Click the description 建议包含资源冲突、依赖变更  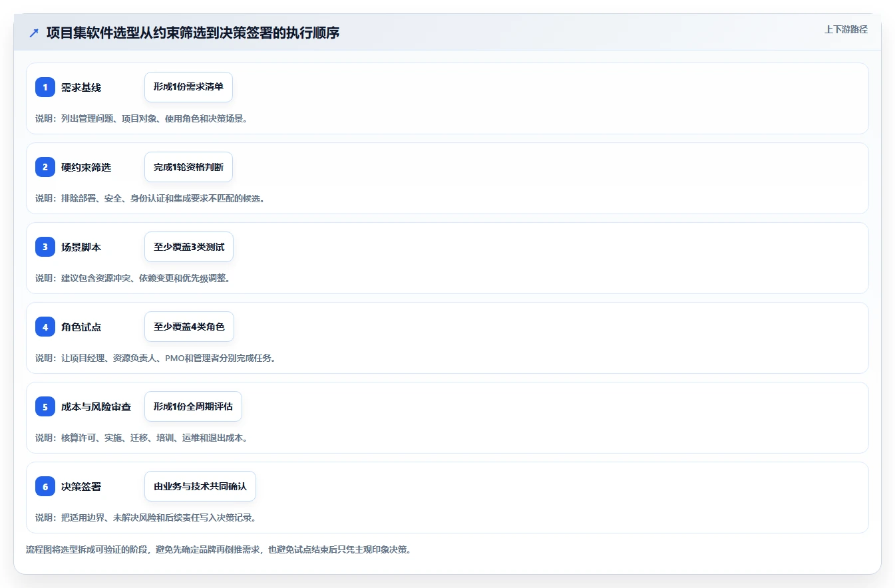click(132, 278)
